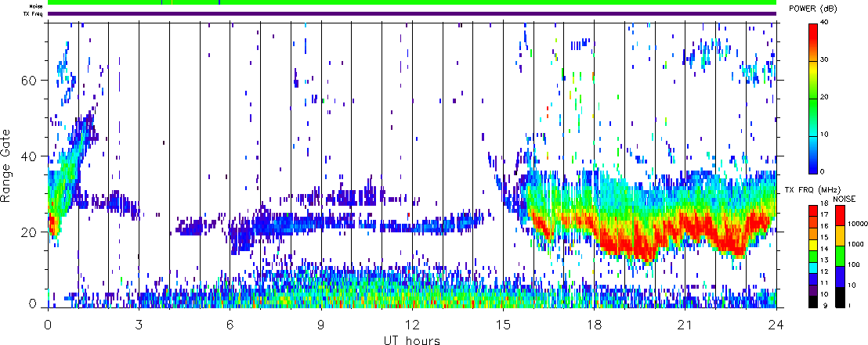Click the 3 tick label on the UT hours axis
Screen dimensions: 868x345
139,325
